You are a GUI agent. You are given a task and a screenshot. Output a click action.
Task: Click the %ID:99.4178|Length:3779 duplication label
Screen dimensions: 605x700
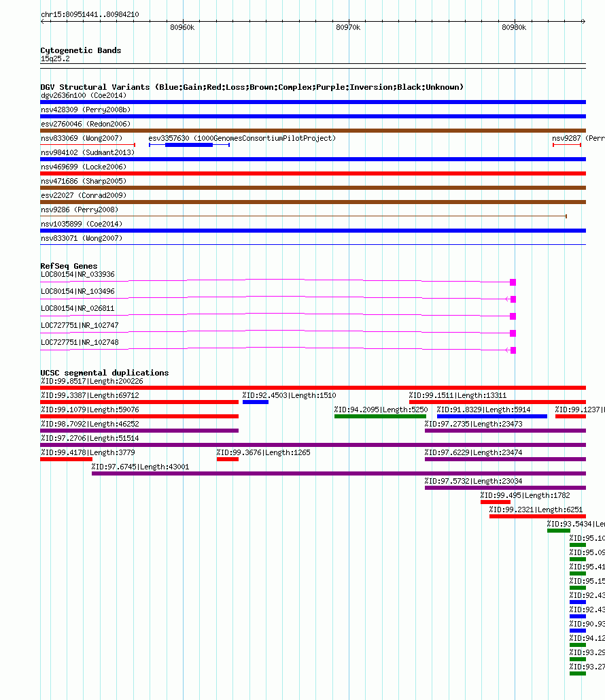(88, 452)
